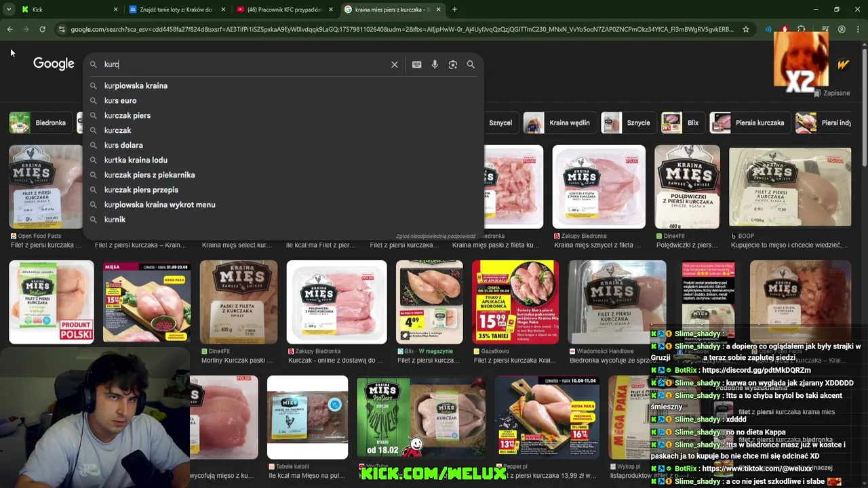Screen dimensions: 868x488
Task: Pick suggestion kurtka kraina lodu
Action: point(136,161)
